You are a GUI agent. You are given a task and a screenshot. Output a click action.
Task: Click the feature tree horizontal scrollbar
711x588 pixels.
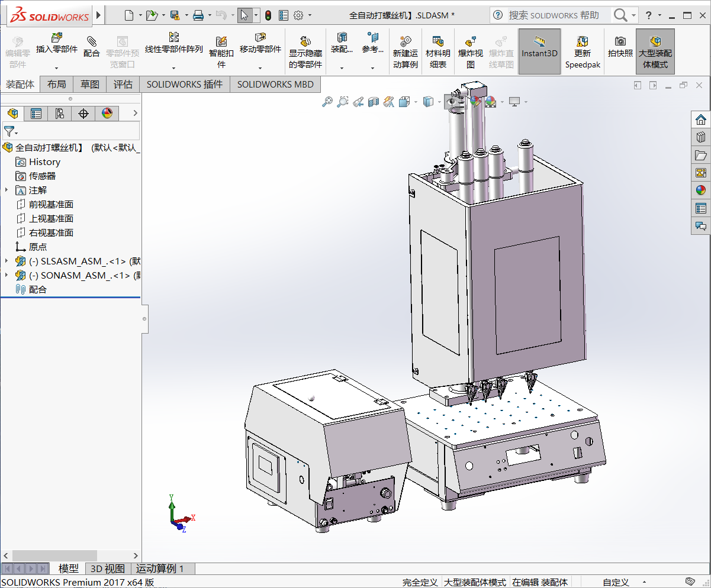click(x=54, y=555)
